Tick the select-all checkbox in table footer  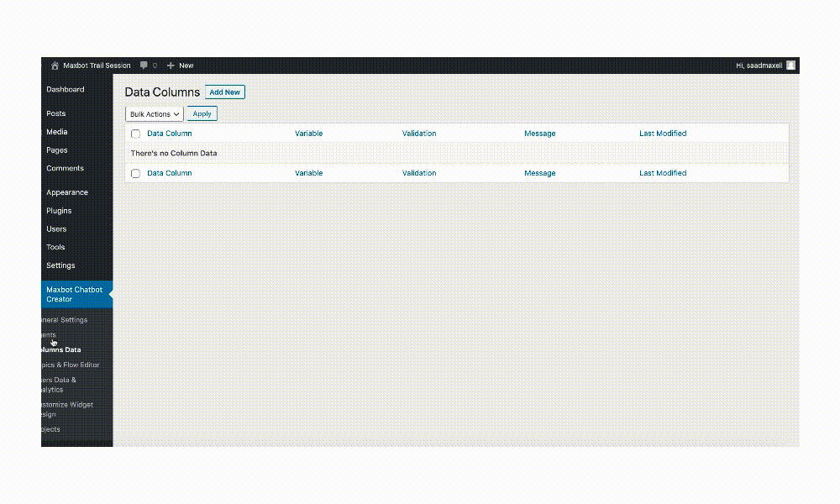(x=135, y=174)
